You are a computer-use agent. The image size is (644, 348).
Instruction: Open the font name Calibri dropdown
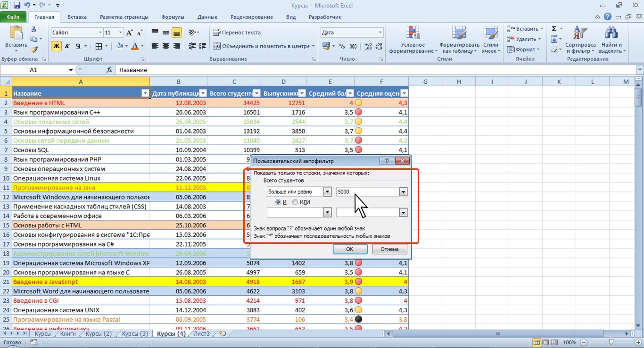(100, 33)
